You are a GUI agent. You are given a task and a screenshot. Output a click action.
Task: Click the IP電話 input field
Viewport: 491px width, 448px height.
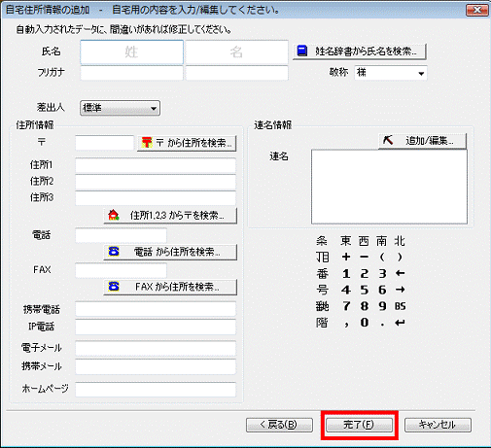[x=156, y=327]
